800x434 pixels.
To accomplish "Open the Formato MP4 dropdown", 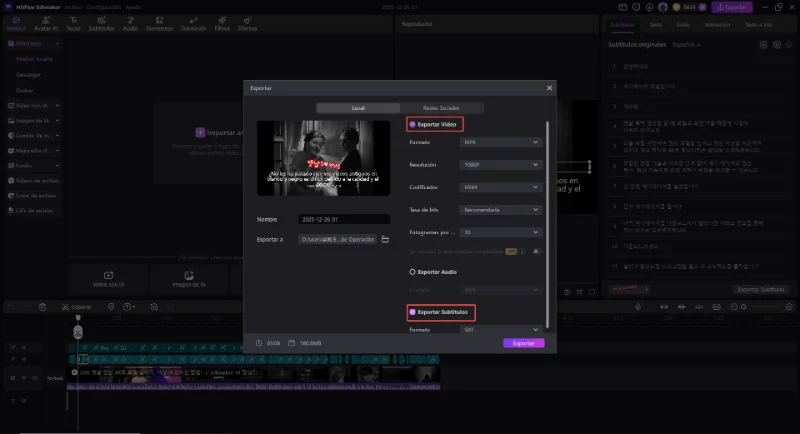I will tap(501, 142).
